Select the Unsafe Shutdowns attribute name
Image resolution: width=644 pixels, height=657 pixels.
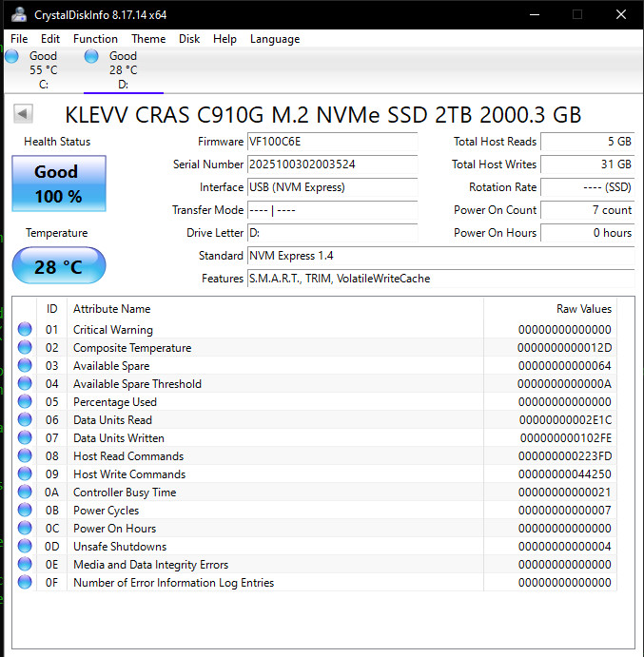pyautogui.click(x=120, y=547)
